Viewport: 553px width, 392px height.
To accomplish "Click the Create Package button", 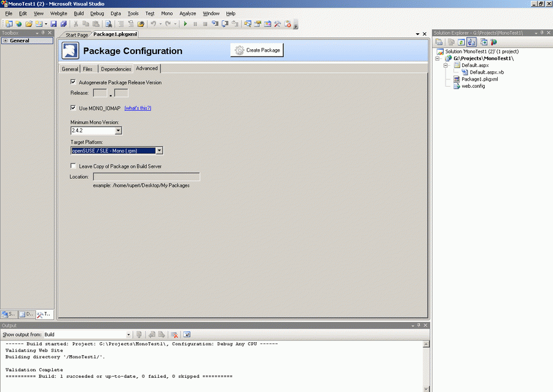I will 257,50.
